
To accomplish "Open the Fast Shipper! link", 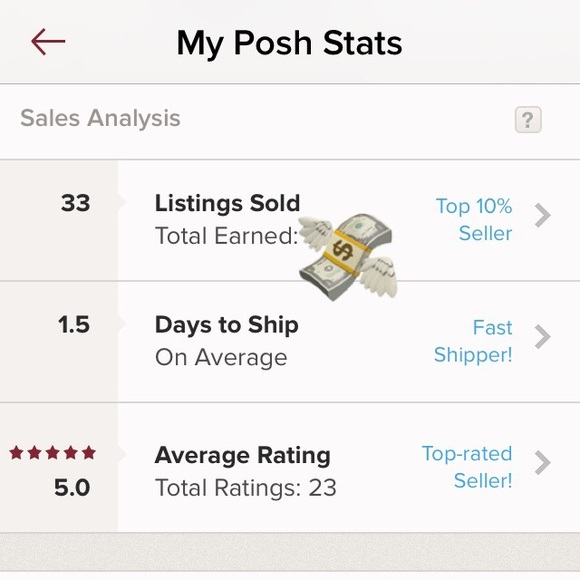I will click(473, 341).
